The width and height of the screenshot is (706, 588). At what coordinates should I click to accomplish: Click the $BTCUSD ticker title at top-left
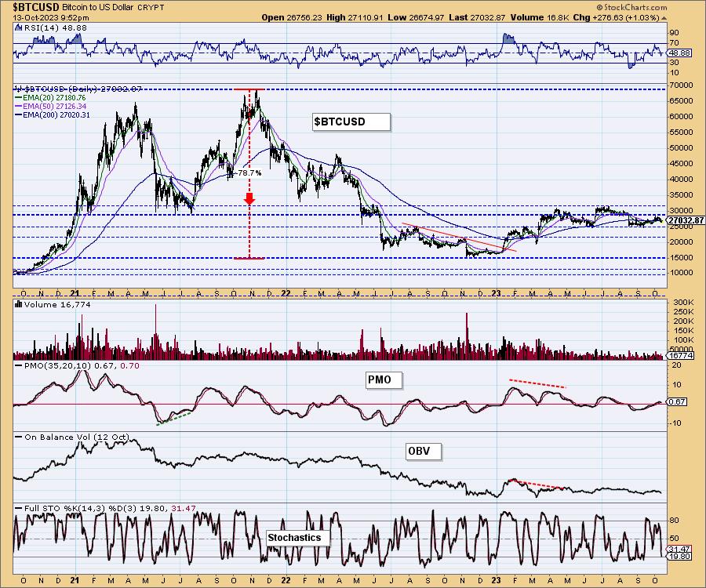[x=36, y=7]
